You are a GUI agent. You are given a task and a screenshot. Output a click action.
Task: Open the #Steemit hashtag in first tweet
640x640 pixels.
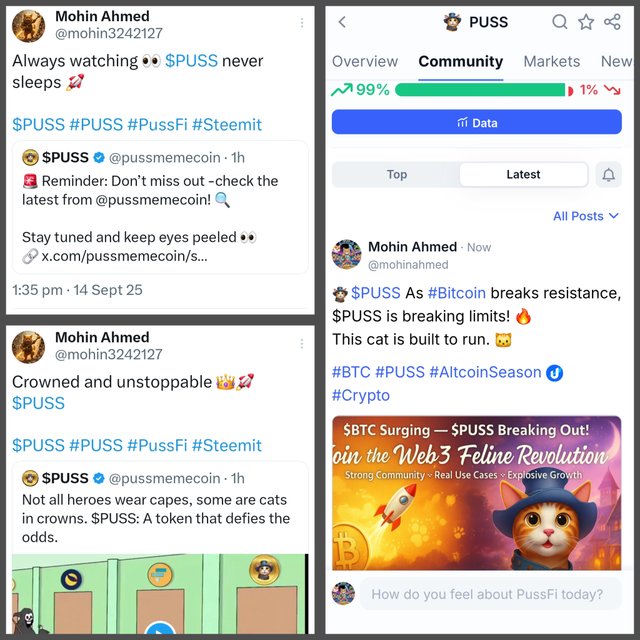pyautogui.click(x=227, y=124)
